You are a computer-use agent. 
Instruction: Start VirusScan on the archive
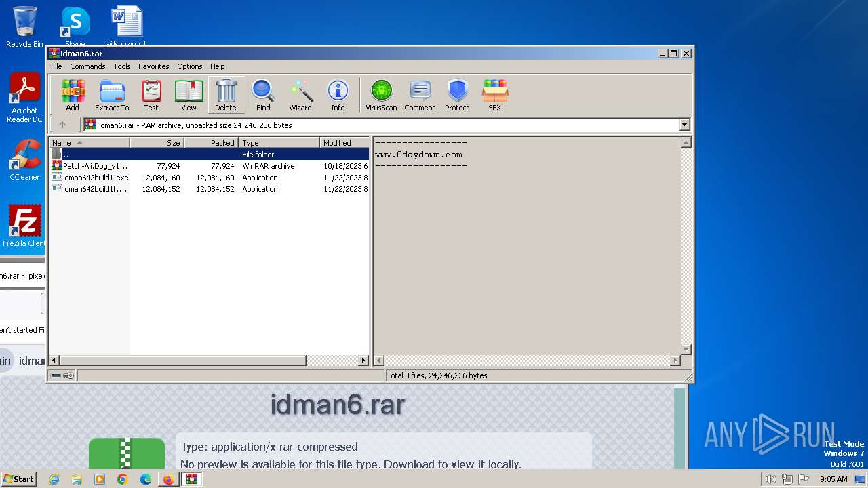(x=381, y=95)
